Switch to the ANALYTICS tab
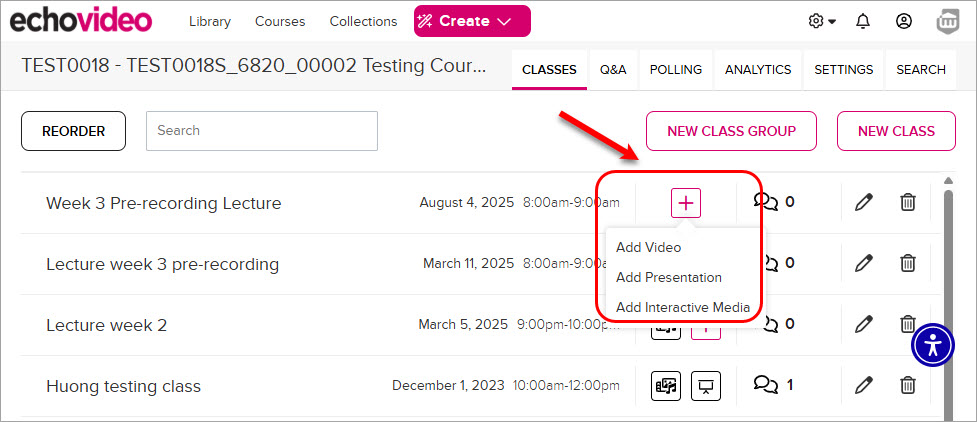The width and height of the screenshot is (977, 422). tap(758, 70)
